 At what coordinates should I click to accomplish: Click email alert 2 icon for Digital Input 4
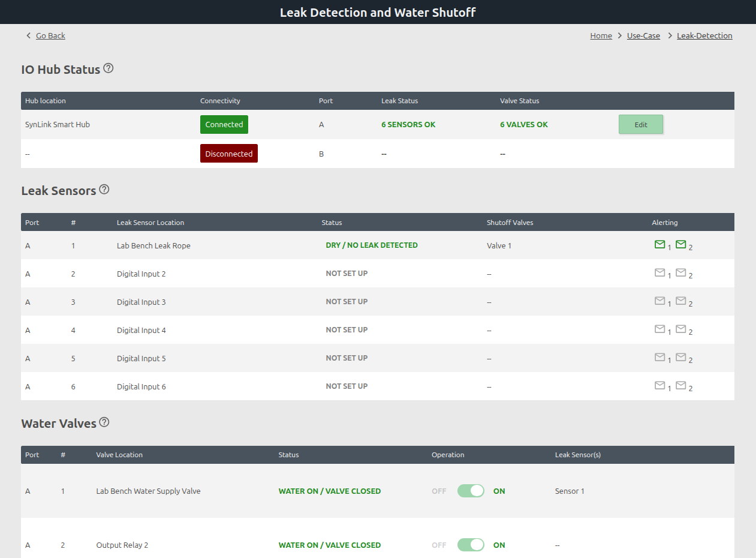coord(681,329)
